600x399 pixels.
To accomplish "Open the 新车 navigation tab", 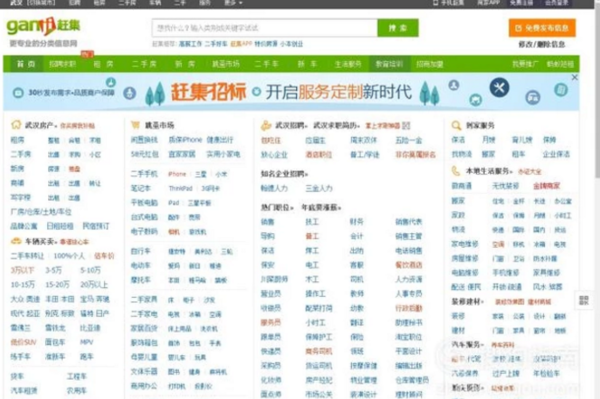I will [308, 64].
